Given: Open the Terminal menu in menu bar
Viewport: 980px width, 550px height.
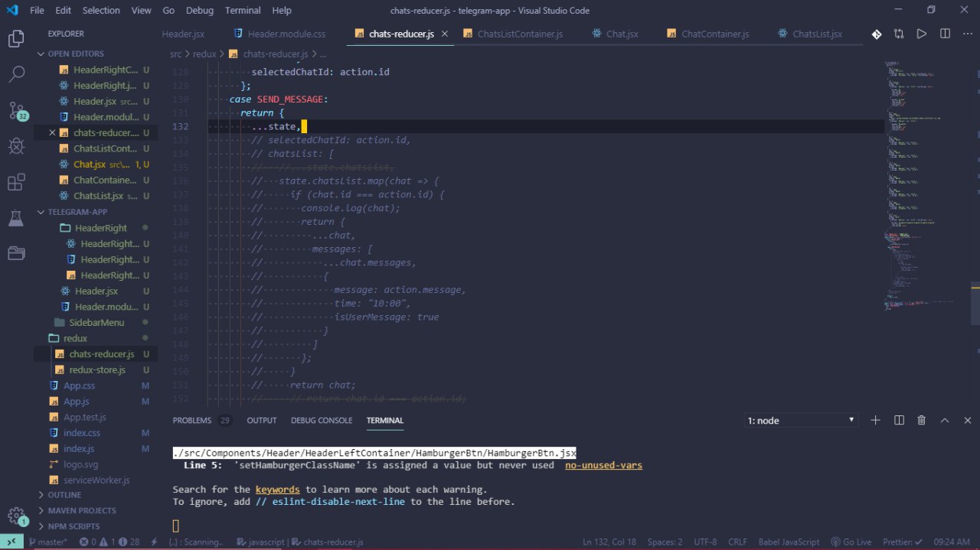Looking at the screenshot, I should pos(242,11).
